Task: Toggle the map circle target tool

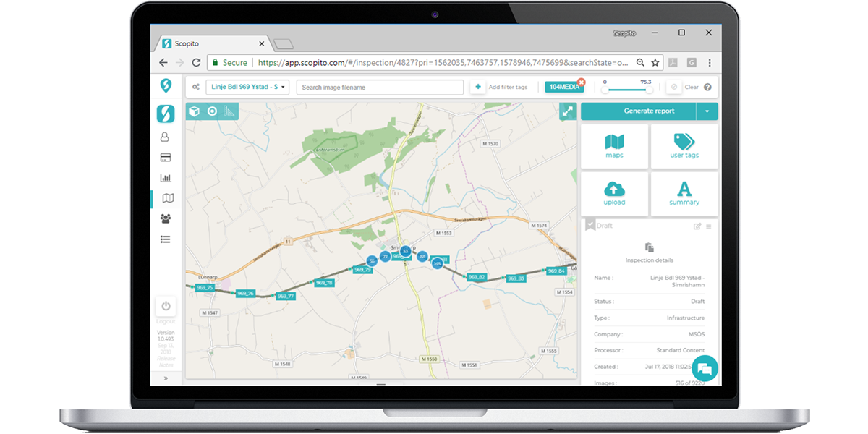Action: [212, 111]
